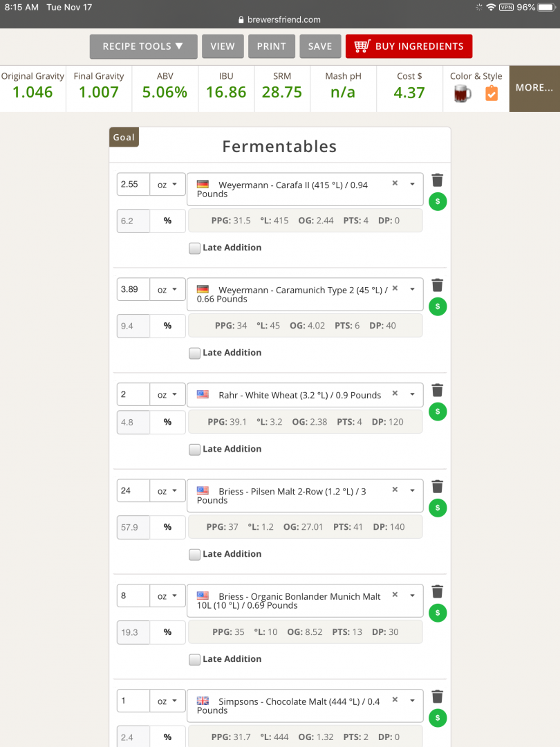This screenshot has width=560, height=747.
Task: Open the beer mug color icon
Action: (463, 94)
